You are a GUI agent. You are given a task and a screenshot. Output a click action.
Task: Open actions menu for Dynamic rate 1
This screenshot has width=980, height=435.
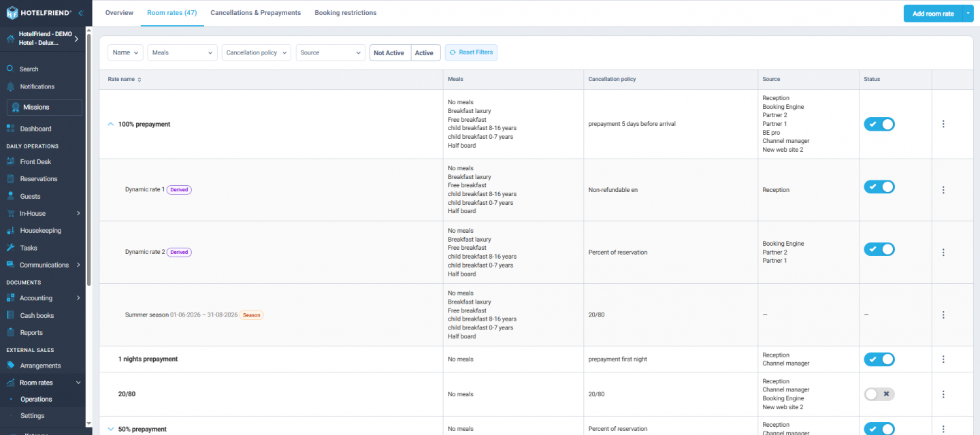943,190
